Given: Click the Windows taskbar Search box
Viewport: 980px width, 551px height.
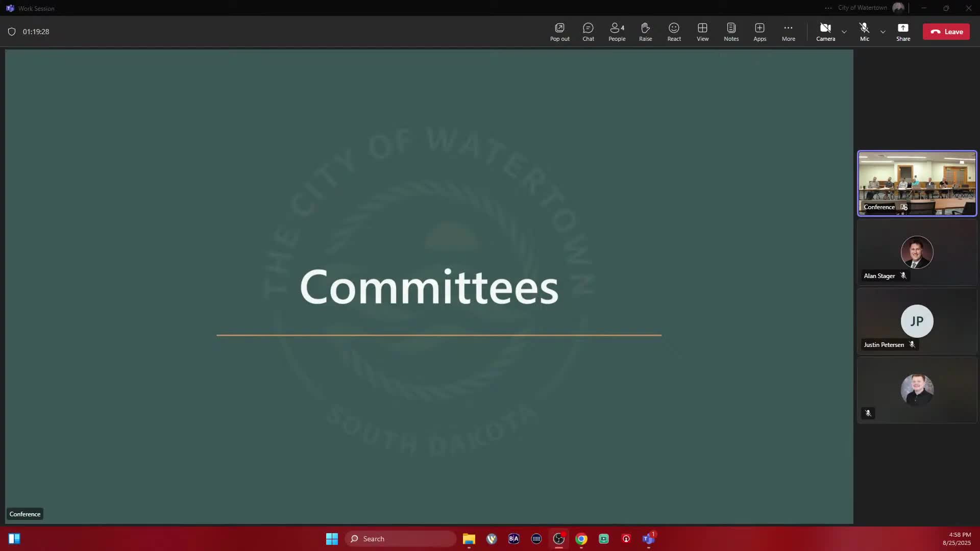Looking at the screenshot, I should point(401,539).
